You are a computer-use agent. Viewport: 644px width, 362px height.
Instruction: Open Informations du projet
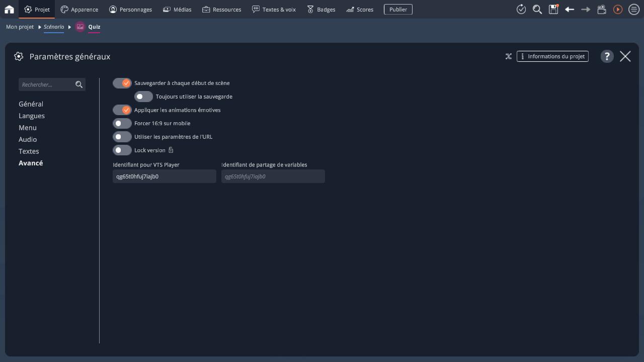552,56
